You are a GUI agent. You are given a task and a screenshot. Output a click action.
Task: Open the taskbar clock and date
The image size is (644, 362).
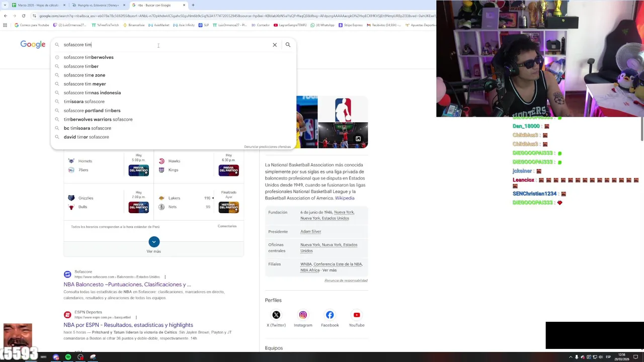click(622, 357)
